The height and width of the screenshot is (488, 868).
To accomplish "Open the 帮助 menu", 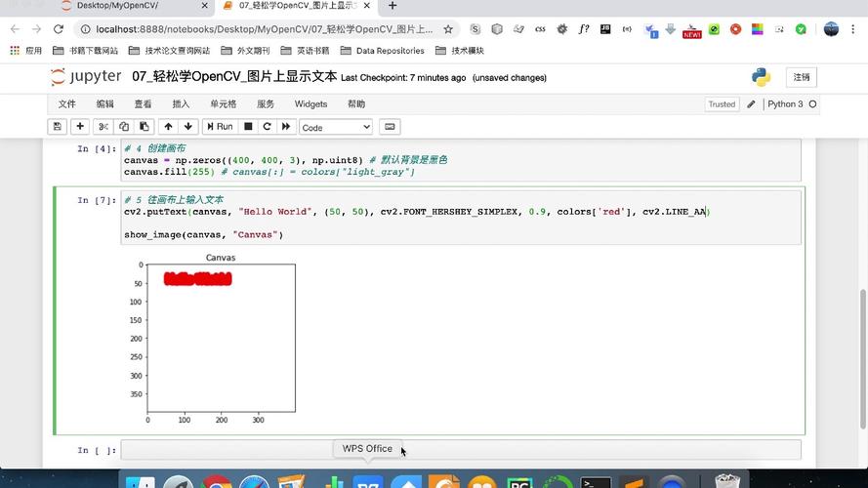I will (356, 104).
